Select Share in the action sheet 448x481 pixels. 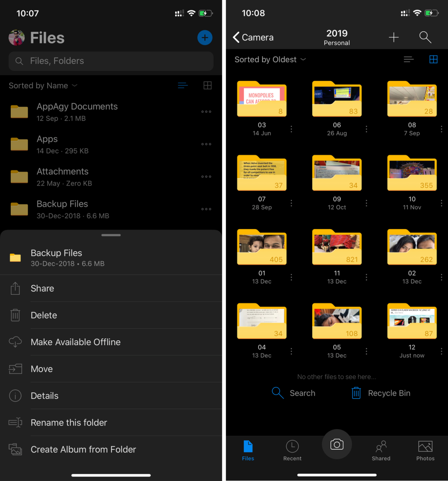tap(111, 288)
